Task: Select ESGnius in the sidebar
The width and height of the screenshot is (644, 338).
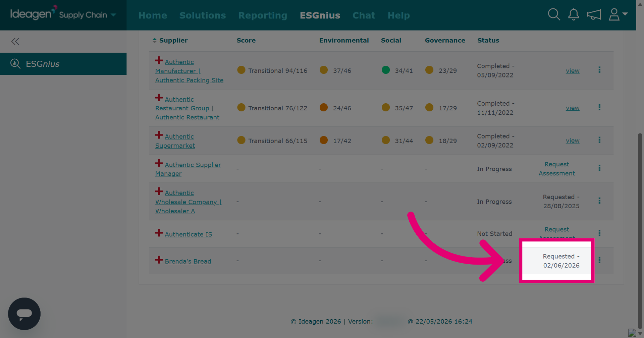Action: coord(63,64)
